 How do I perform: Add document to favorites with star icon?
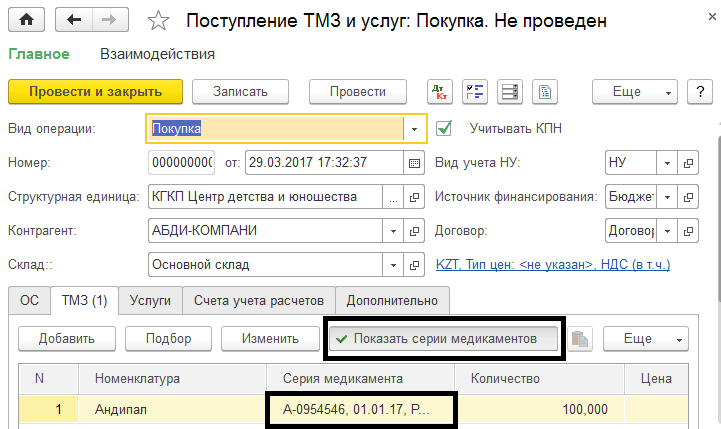pos(158,20)
